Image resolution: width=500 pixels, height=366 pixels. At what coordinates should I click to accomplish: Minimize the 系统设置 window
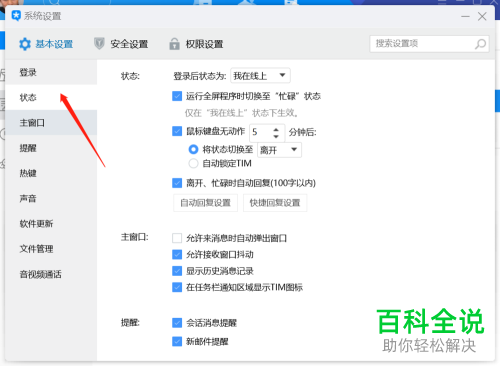(465, 16)
